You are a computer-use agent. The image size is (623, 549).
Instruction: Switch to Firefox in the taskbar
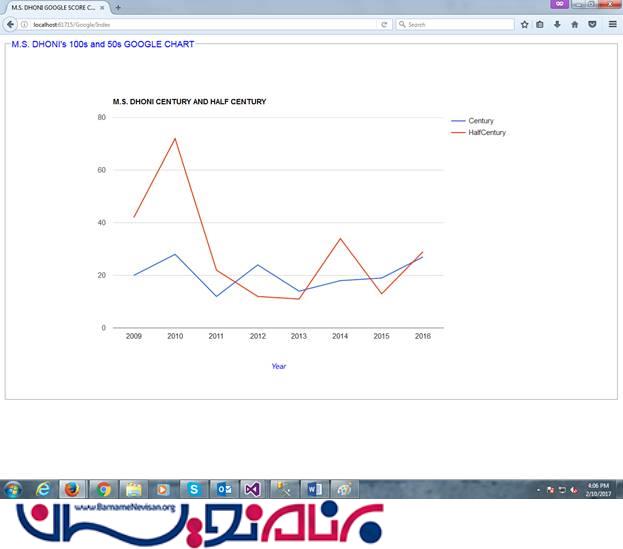point(72,489)
